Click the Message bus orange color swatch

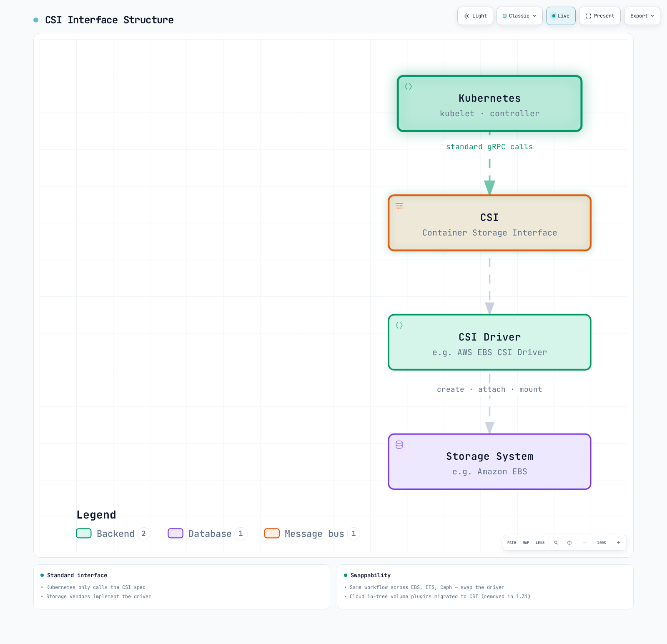point(272,534)
